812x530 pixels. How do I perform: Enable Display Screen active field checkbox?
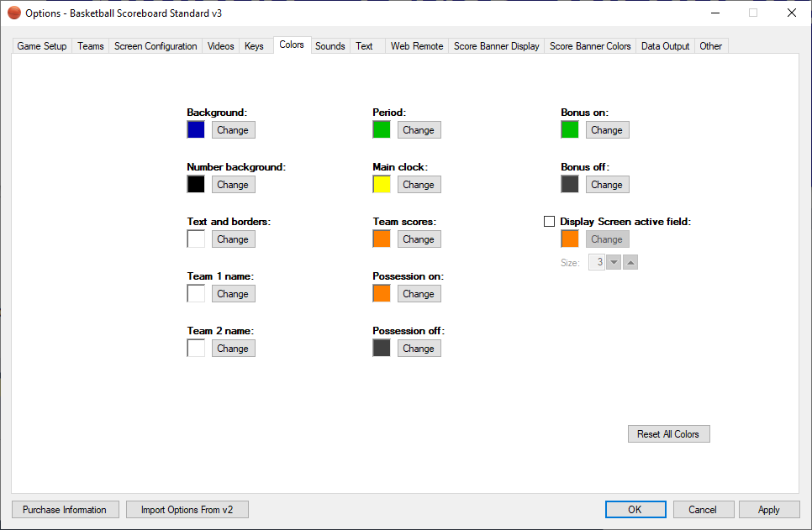pyautogui.click(x=550, y=222)
